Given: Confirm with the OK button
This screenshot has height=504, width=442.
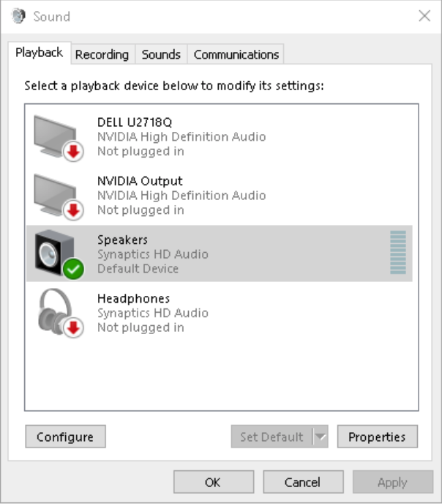Looking at the screenshot, I should click(x=213, y=482).
